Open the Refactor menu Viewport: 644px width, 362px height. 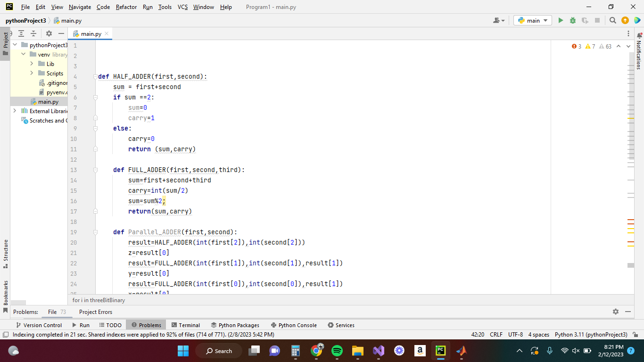tap(126, 7)
